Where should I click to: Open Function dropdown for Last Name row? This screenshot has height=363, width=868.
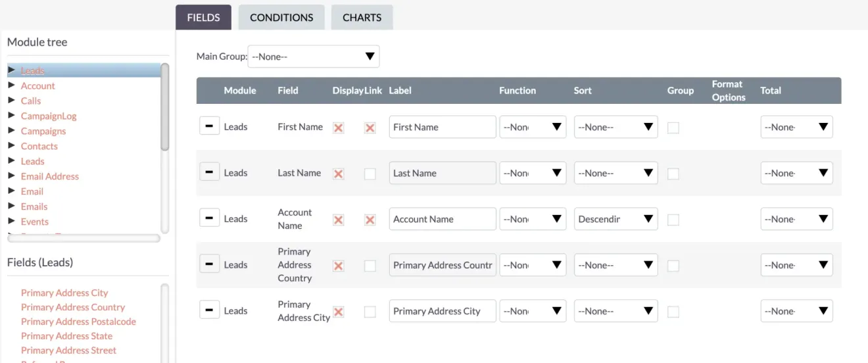[533, 173]
